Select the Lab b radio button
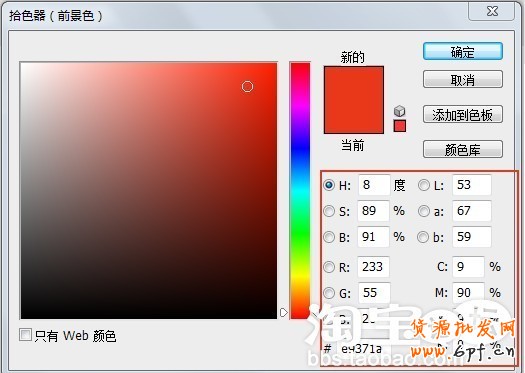 point(424,237)
